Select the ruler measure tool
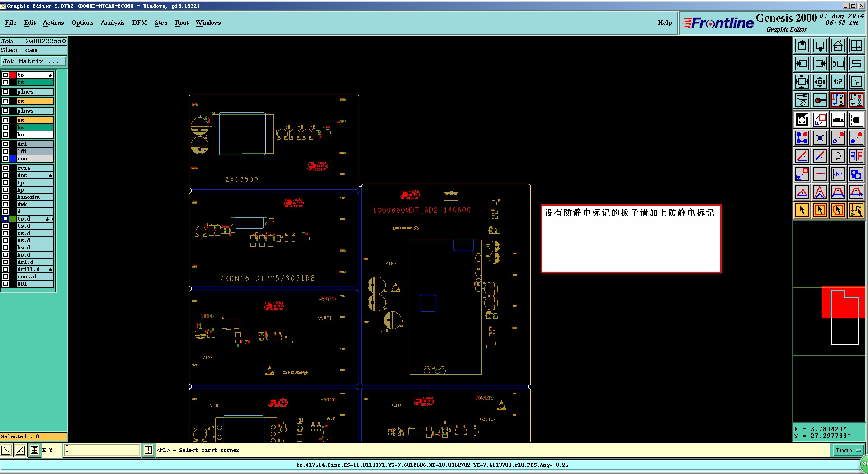Screen dimensions: 868x474 (x=838, y=120)
